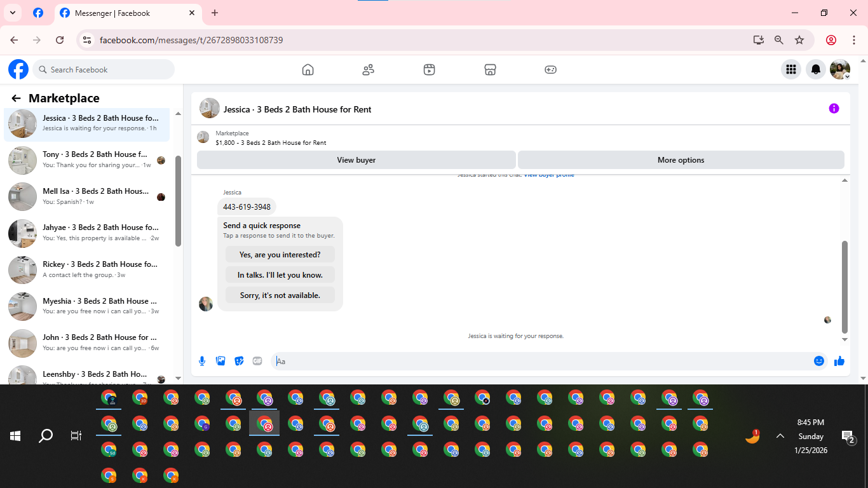Click Jessica's avatar in the chat header
Image resolution: width=868 pixels, height=488 pixels.
tap(210, 109)
